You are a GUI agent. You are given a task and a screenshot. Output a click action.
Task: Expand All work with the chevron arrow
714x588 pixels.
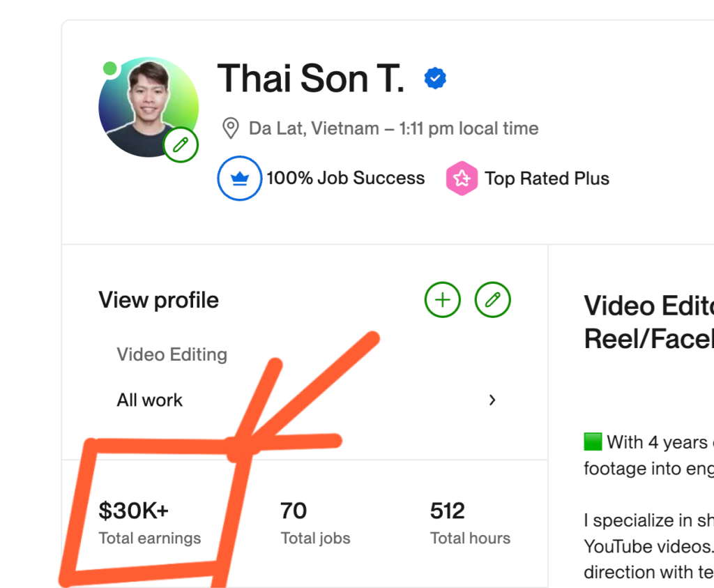pos(492,400)
